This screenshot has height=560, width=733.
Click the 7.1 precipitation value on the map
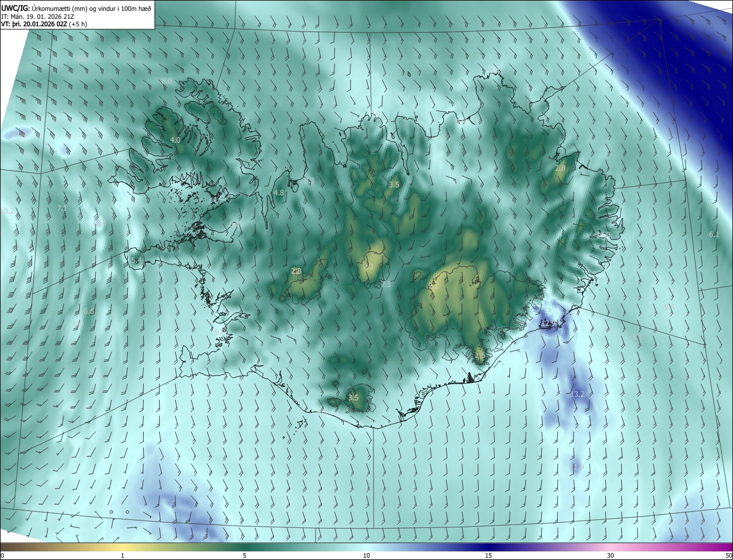pyautogui.click(x=62, y=208)
